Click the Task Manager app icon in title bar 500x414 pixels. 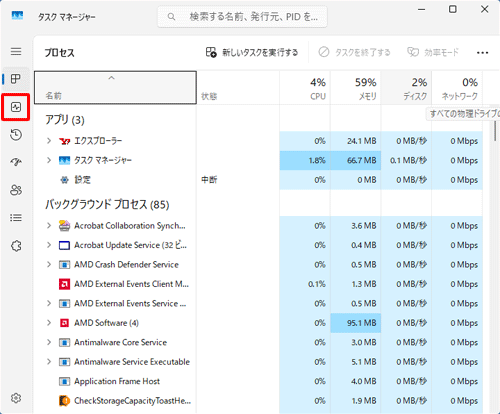17,16
